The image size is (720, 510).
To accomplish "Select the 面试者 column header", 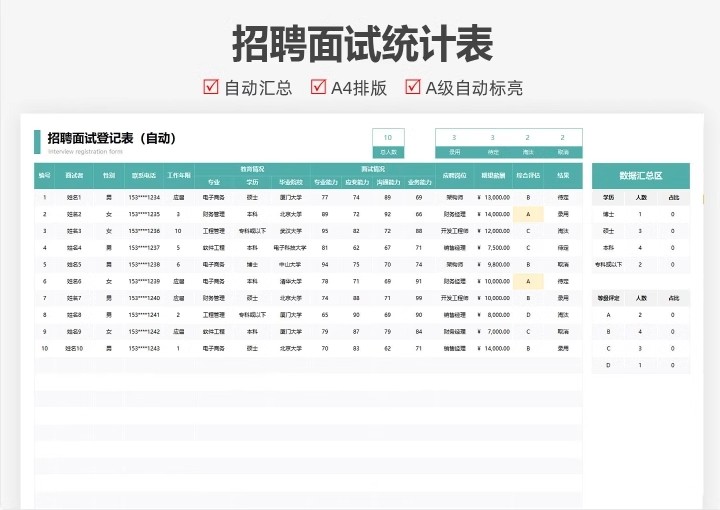I will click(74, 175).
